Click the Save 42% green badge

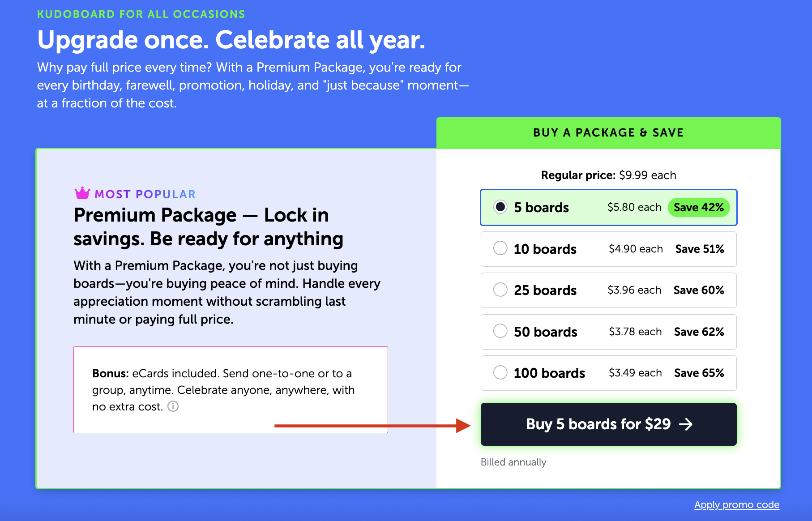(x=699, y=207)
